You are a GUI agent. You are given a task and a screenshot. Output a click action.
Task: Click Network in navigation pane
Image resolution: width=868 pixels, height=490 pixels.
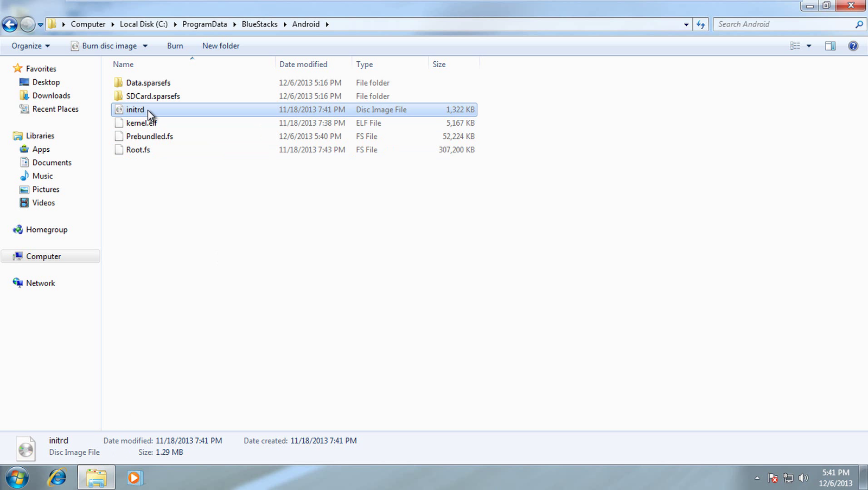(40, 283)
